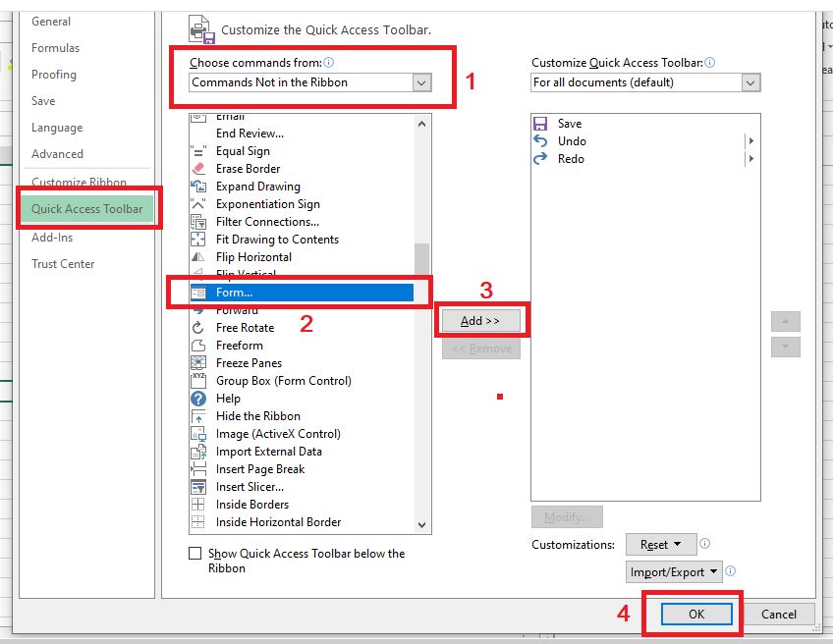Click the commands list scroll up arrow
The height and width of the screenshot is (644, 833).
(x=421, y=125)
